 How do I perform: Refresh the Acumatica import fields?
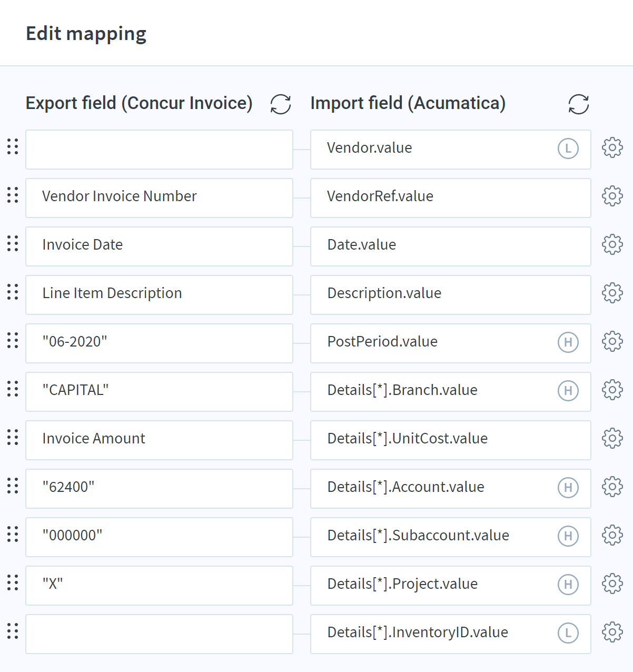579,104
